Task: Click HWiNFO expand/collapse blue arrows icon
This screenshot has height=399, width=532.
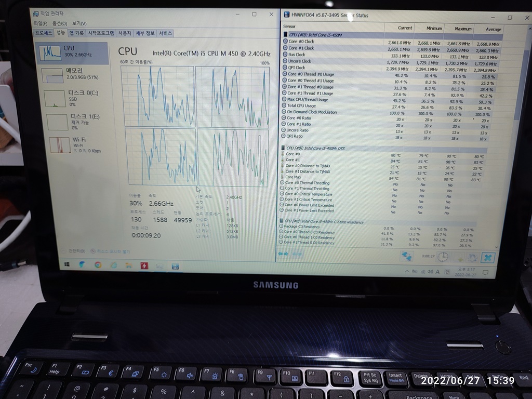Action: click(283, 254)
